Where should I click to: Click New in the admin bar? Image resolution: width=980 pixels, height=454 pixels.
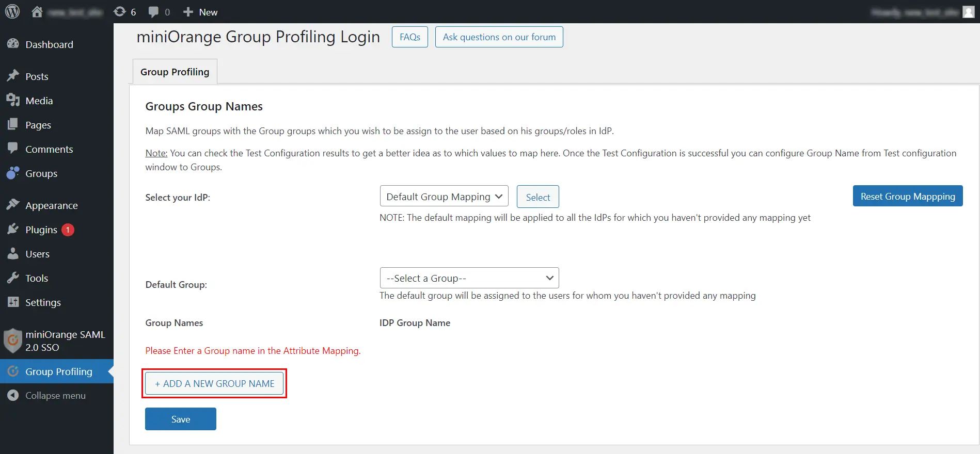coord(208,12)
